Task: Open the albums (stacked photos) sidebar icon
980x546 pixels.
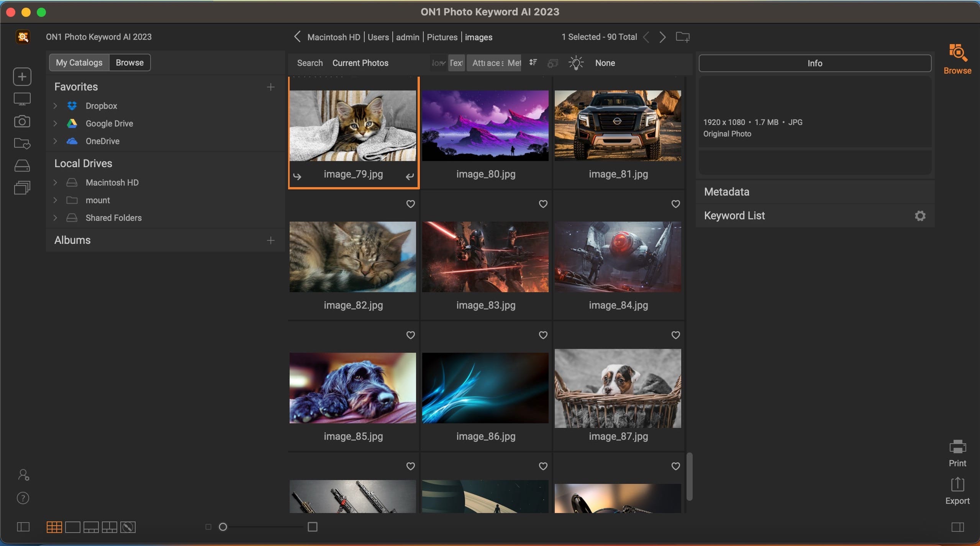Action: [x=22, y=188]
